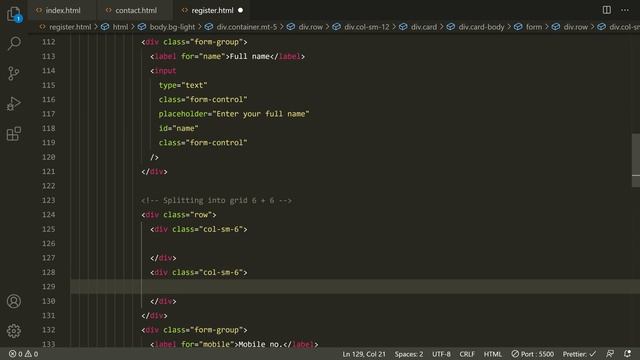
Task: Click Ln 129, Col 21 status entry
Action: 364,354
